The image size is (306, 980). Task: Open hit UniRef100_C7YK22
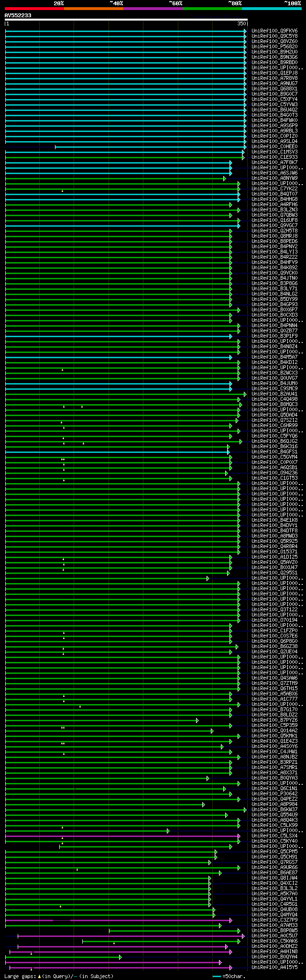click(x=274, y=189)
